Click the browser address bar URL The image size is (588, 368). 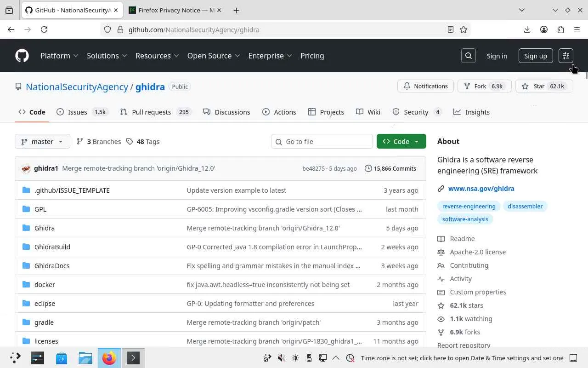tap(194, 29)
